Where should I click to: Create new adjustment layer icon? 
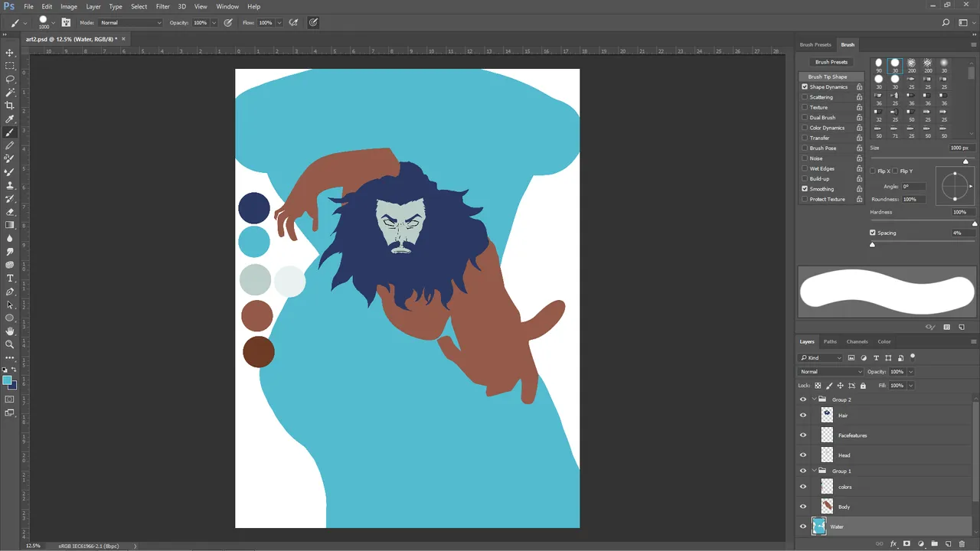pos(920,543)
